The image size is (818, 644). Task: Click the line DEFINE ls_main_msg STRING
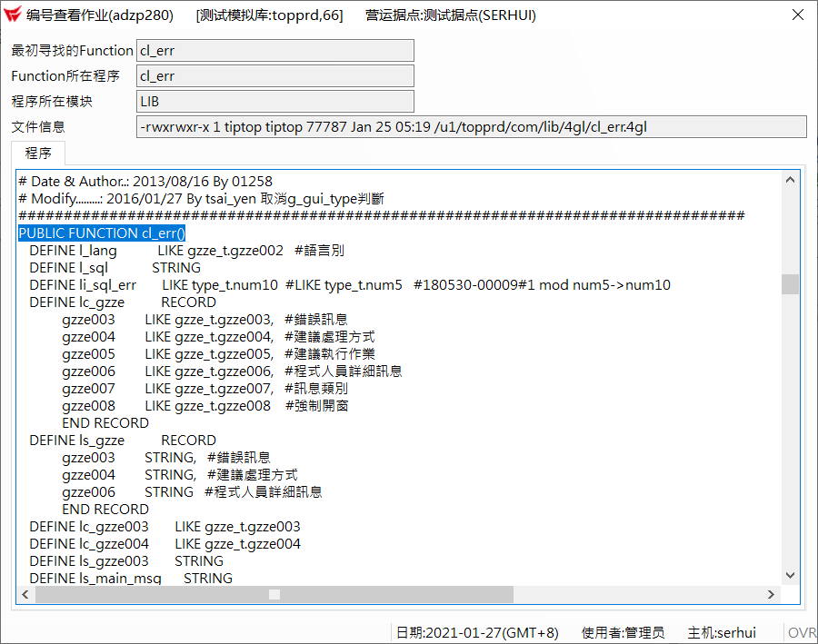point(131,578)
